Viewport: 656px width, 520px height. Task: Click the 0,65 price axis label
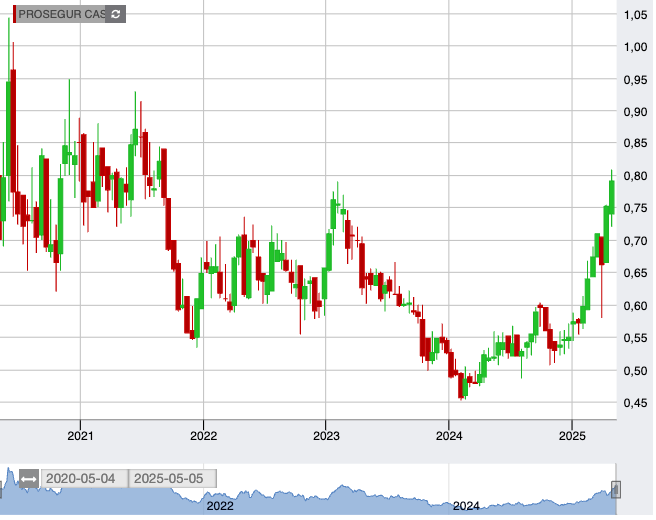635,273
